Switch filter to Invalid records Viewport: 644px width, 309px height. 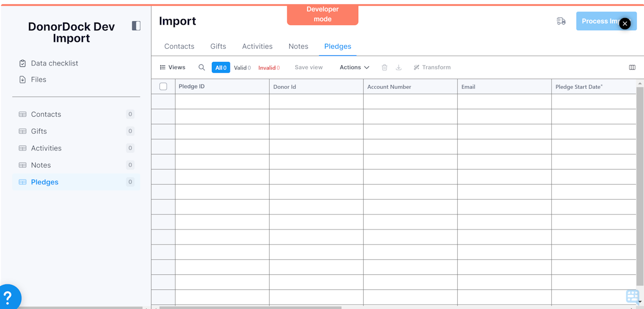269,67
